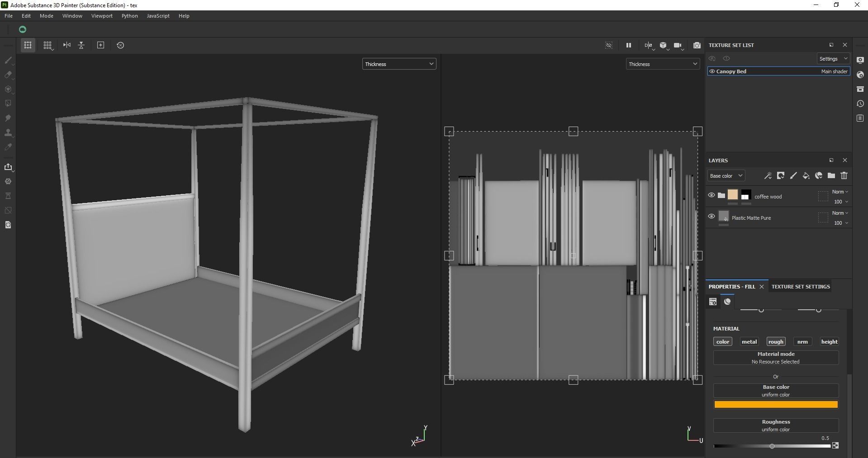The width and height of the screenshot is (868, 458).
Task: Open the left viewport Thickness dropdown
Action: coord(399,64)
